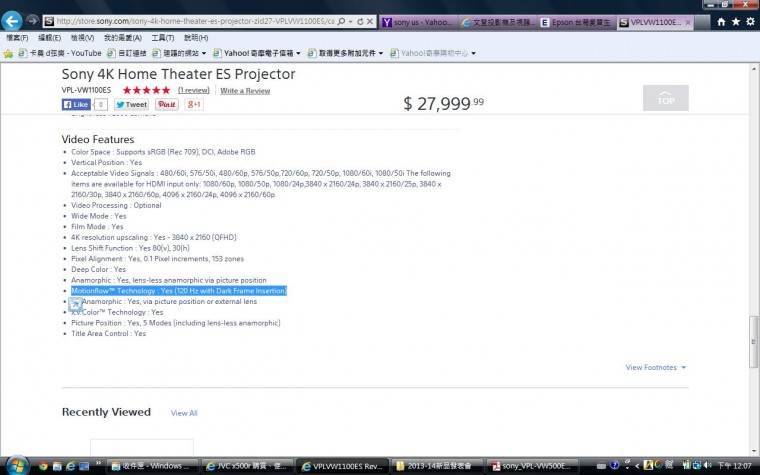
Task: Click the refresh icon in address bar
Action: coord(360,21)
